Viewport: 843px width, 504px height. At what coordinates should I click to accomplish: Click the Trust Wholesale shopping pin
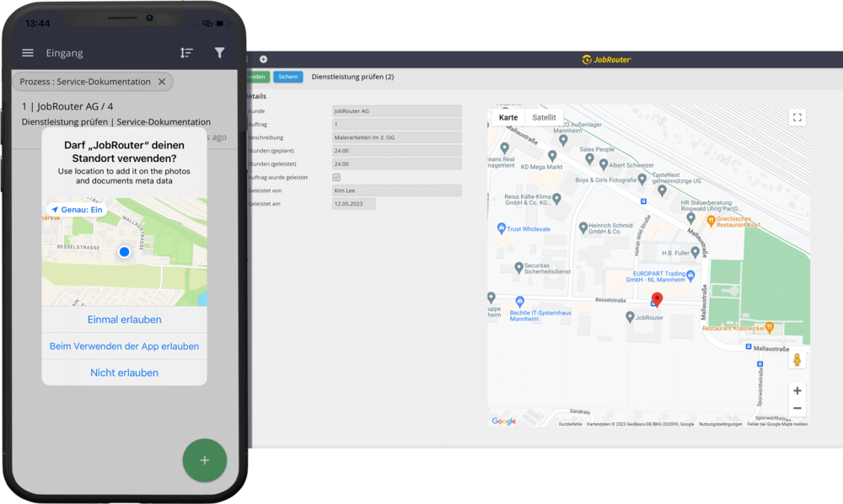(x=501, y=228)
